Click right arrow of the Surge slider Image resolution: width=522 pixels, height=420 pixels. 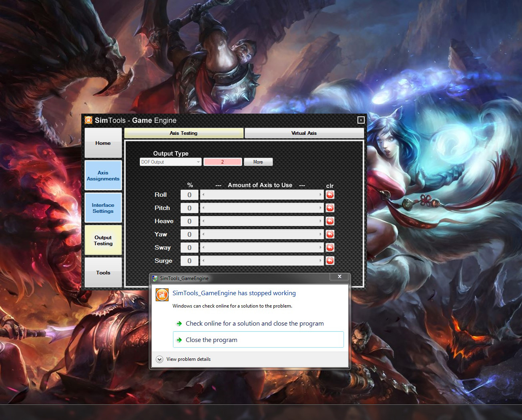click(320, 261)
